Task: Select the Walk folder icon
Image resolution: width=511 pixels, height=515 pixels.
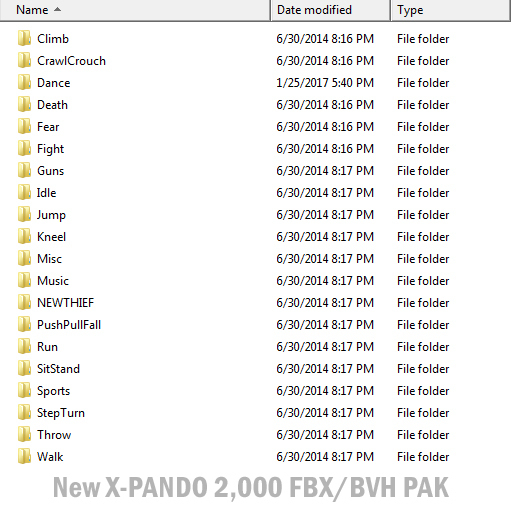Action: [x=24, y=456]
